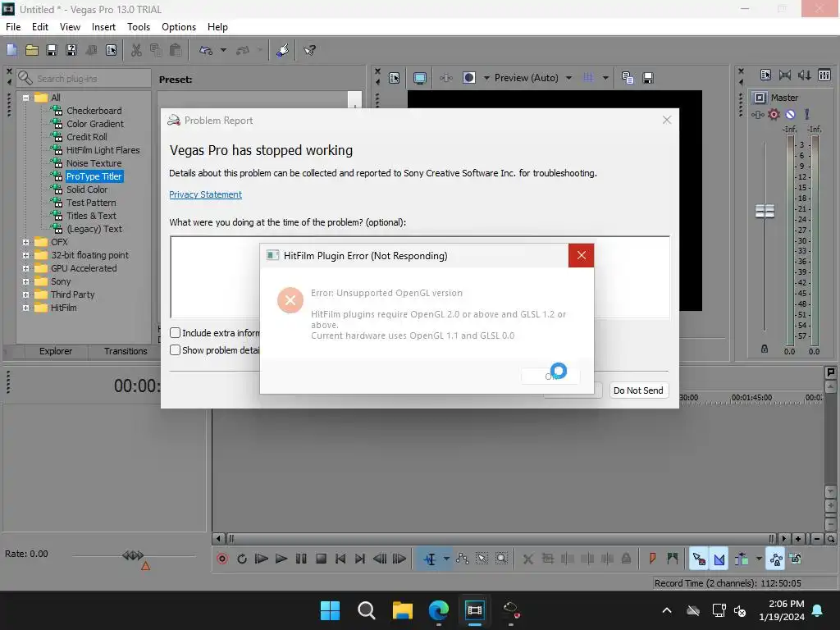Toggle Automatic Crossfades icon
The width and height of the screenshot is (840, 630).
click(x=719, y=559)
